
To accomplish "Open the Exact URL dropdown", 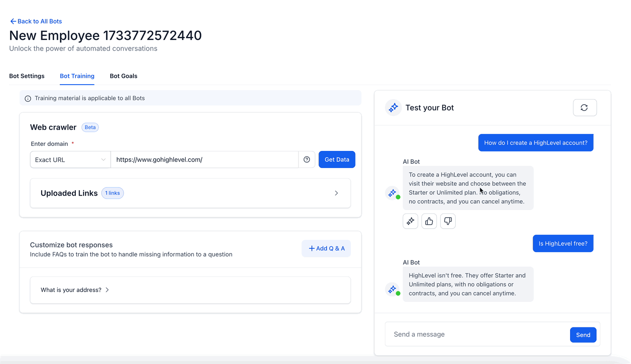I will 70,160.
